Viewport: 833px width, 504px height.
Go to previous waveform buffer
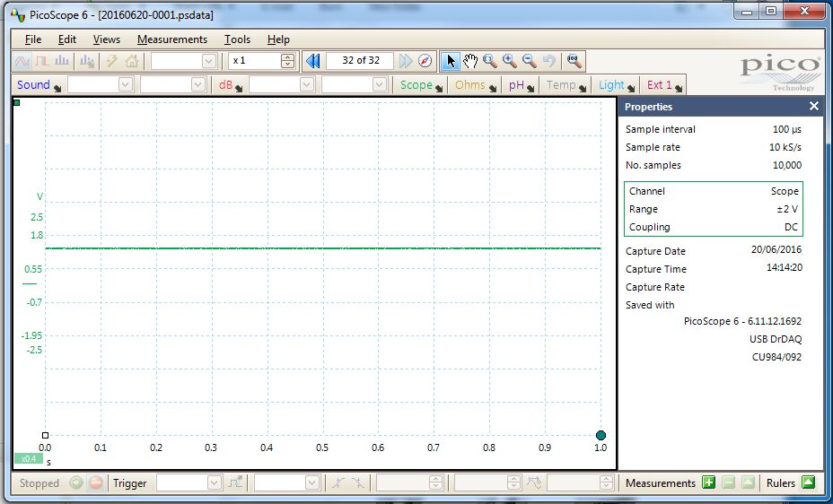313,61
